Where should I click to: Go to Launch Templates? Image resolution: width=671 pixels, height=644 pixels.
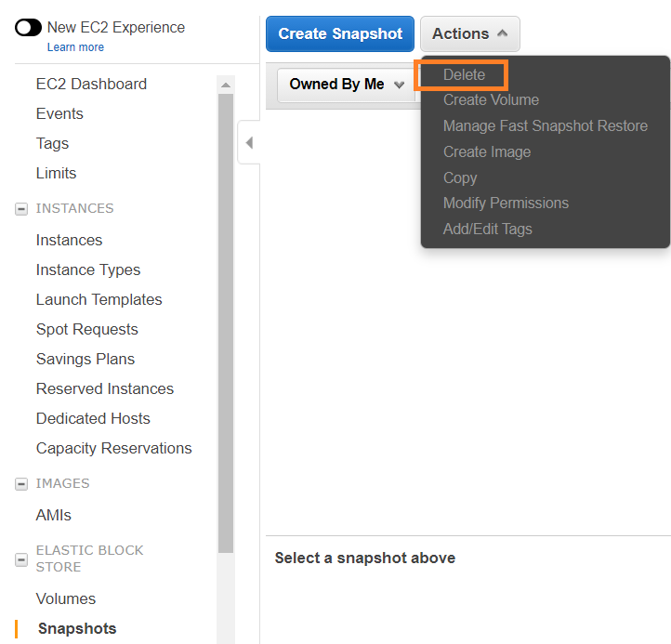click(99, 299)
